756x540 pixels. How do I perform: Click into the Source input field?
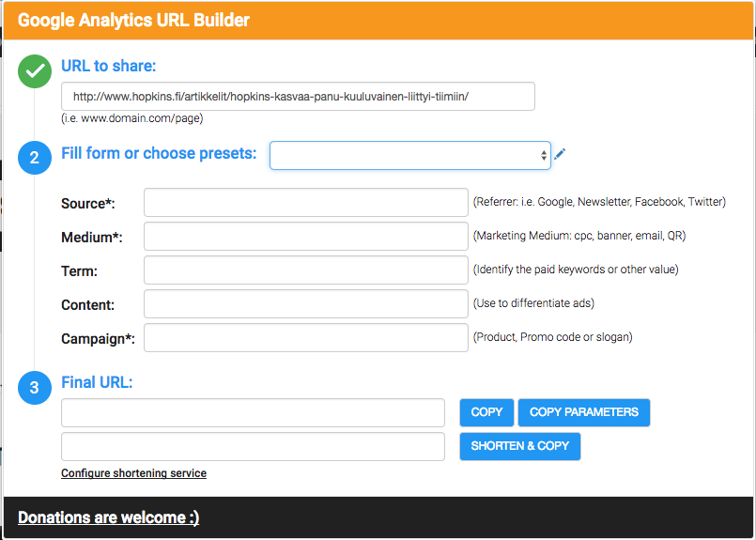pyautogui.click(x=305, y=203)
